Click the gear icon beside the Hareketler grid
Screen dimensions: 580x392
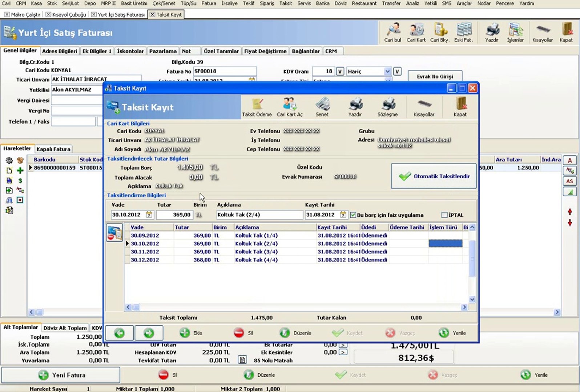pyautogui.click(x=9, y=160)
